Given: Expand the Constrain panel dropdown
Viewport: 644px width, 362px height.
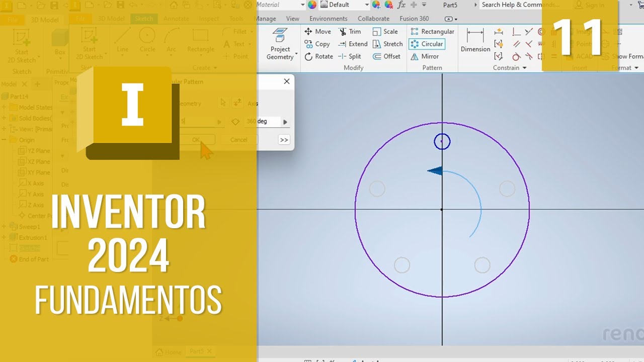Looking at the screenshot, I should (x=524, y=68).
